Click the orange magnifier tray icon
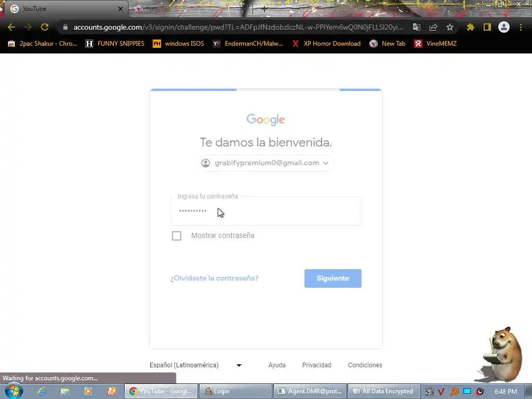The image size is (532, 399). (x=454, y=392)
